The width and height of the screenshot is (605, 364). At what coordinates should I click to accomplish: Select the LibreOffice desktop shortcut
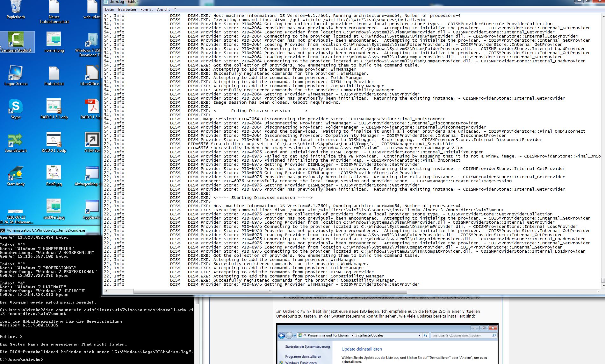[x=90, y=76]
